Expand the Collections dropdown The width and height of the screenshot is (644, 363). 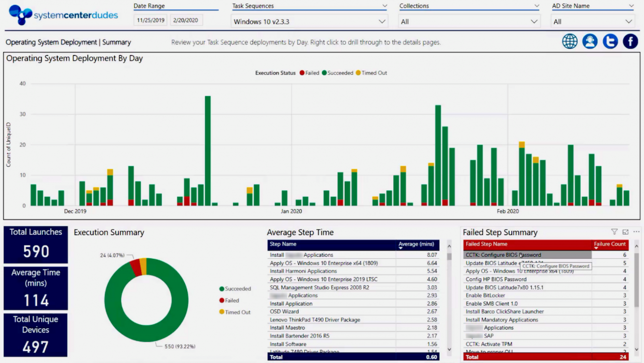[469, 21]
